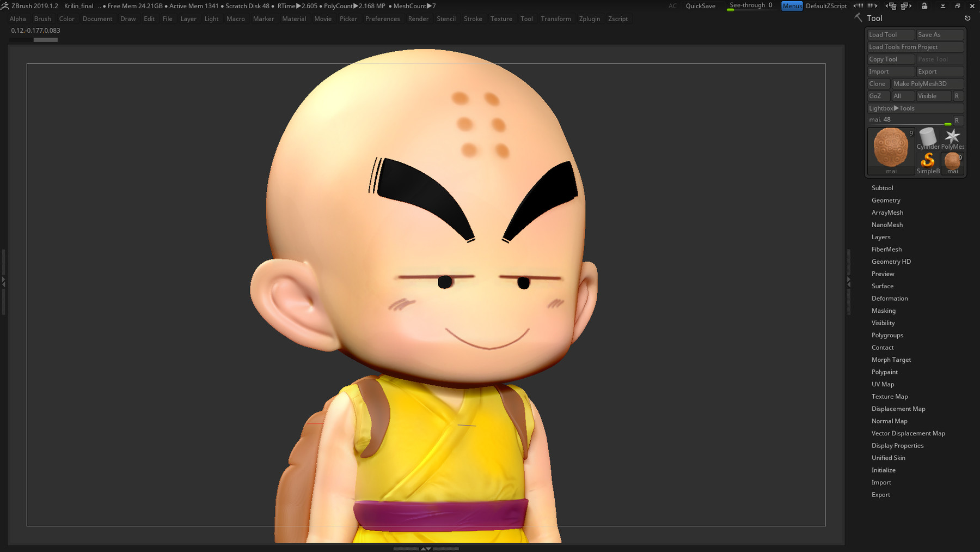The width and height of the screenshot is (980, 552).
Task: Open the Render menu
Action: click(x=418, y=19)
